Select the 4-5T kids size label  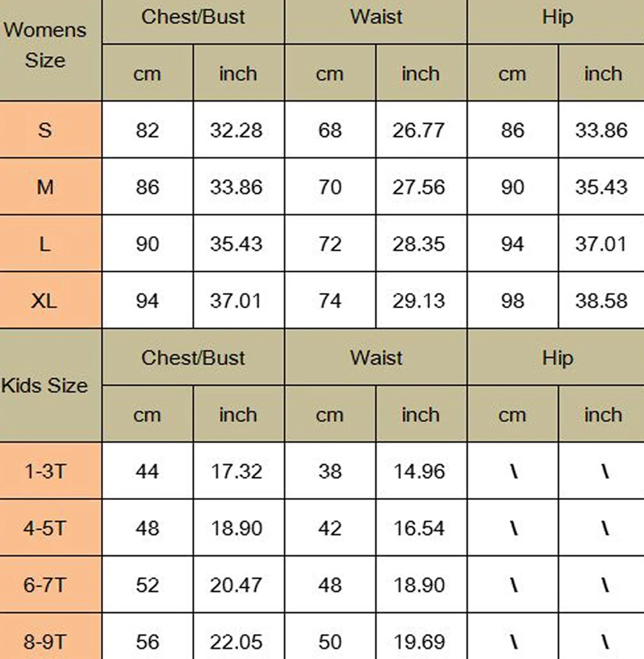50,528
